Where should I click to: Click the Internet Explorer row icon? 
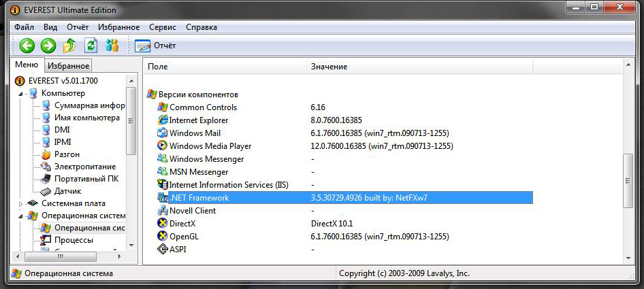click(x=163, y=120)
